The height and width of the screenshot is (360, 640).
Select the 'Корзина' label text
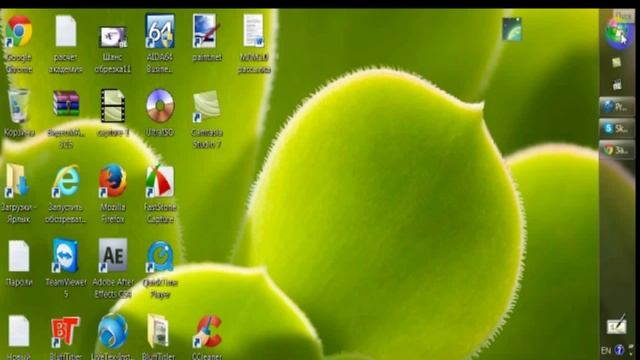(19, 133)
